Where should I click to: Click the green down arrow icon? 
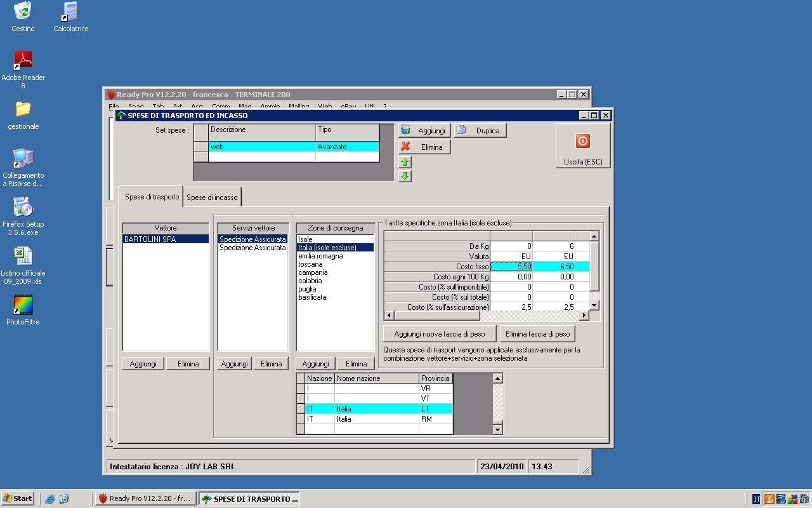click(x=405, y=176)
